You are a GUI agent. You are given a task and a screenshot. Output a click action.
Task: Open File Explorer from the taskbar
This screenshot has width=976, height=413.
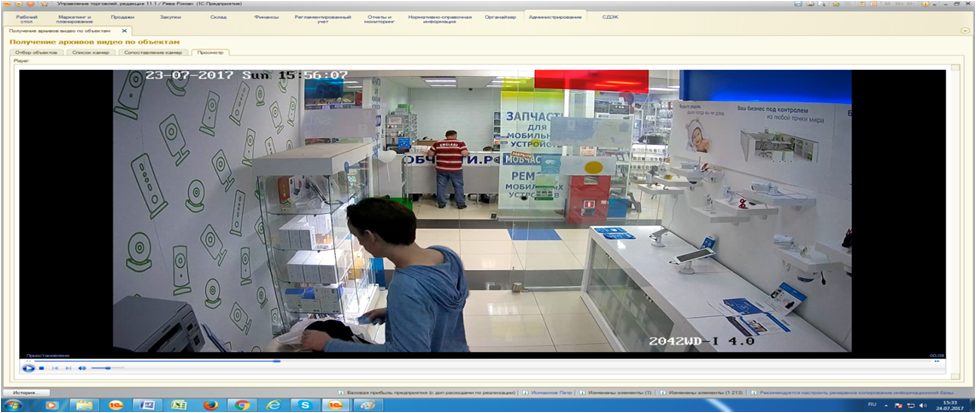(84, 405)
